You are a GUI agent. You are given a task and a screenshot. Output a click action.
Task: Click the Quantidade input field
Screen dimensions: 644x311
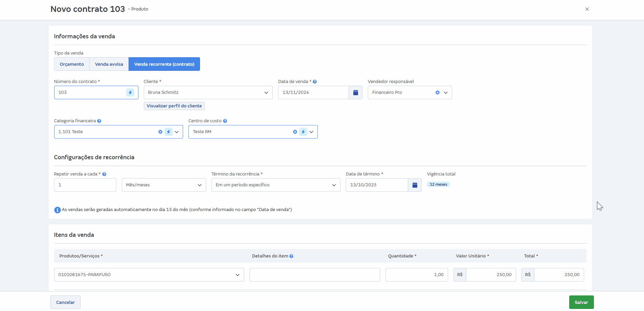coord(416,274)
